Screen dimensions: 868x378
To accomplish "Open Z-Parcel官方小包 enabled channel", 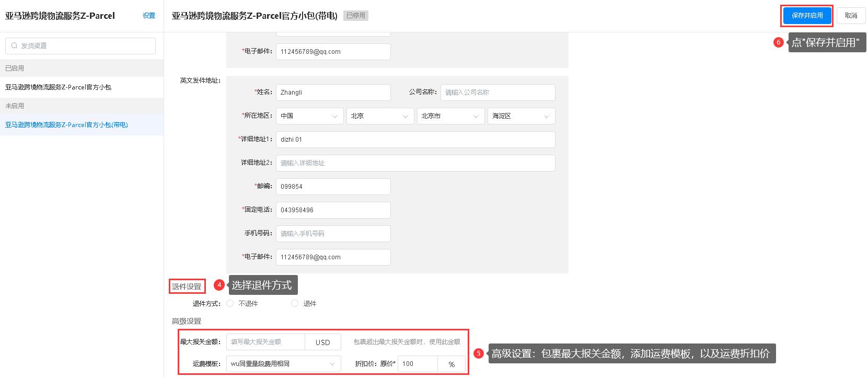I will 82,87.
